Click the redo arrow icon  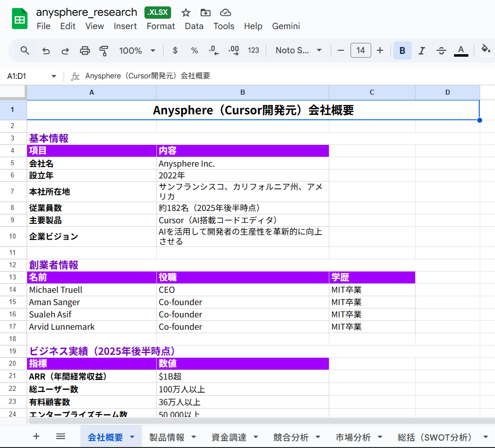click(x=65, y=50)
